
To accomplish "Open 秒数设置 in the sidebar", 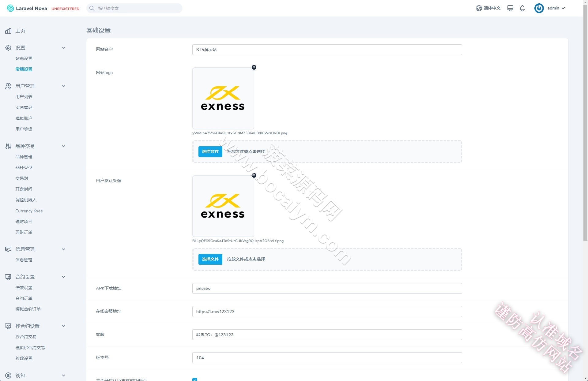I will [x=24, y=358].
